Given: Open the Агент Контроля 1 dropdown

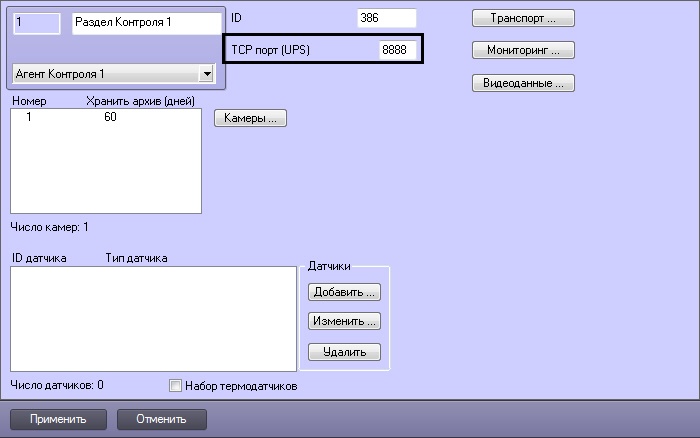Looking at the screenshot, I should 207,73.
